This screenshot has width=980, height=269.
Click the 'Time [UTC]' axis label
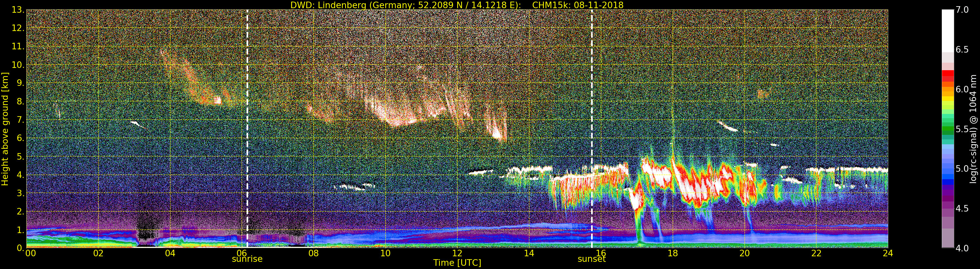point(457,263)
